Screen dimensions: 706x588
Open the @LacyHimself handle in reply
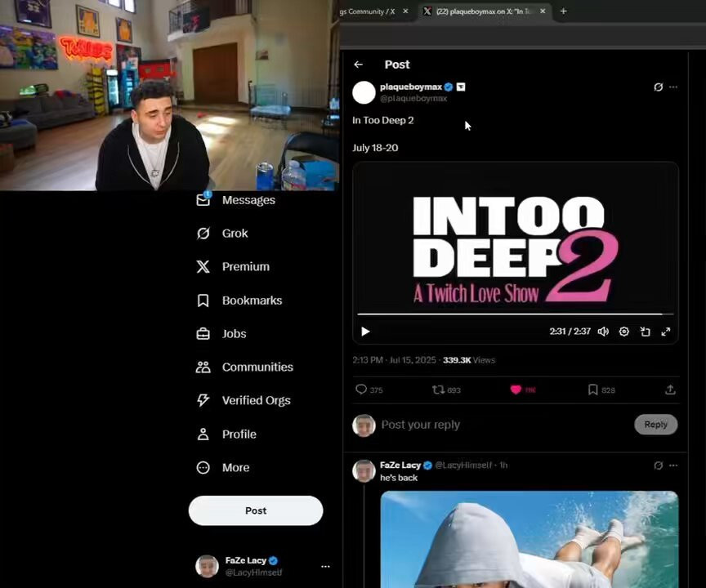(x=463, y=465)
